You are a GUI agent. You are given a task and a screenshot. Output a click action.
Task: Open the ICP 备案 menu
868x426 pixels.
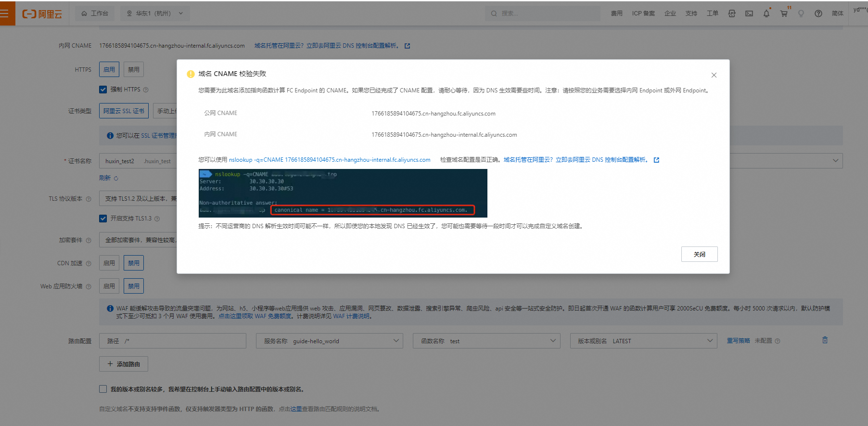[x=643, y=13]
